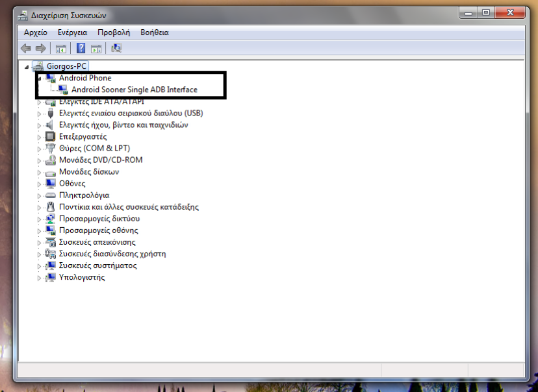The width and height of the screenshot is (538, 392).
Task: Click the Επεξεργαστές processor chip icon
Action: pos(50,136)
